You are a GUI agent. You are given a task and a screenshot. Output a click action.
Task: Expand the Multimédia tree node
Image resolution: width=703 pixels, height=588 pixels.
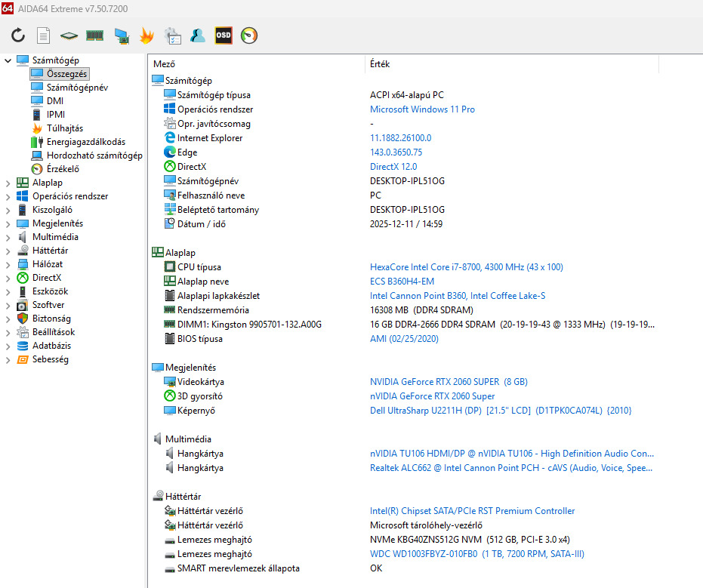point(8,237)
